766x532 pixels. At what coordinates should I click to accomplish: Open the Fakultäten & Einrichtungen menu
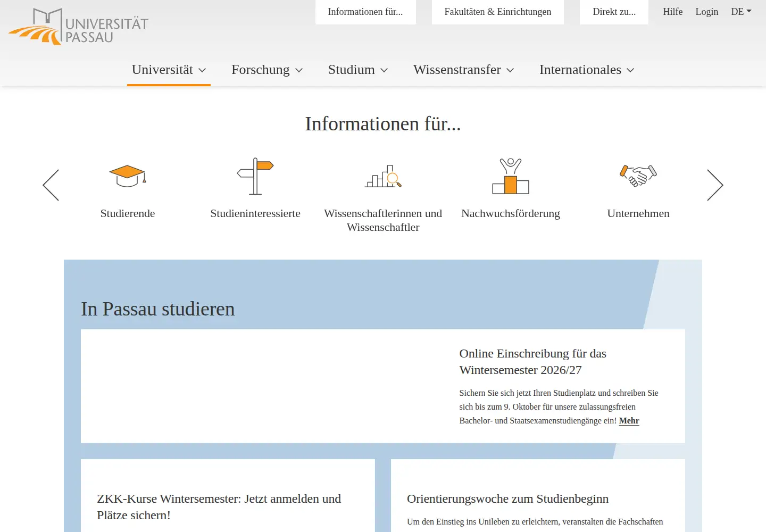[498, 12]
